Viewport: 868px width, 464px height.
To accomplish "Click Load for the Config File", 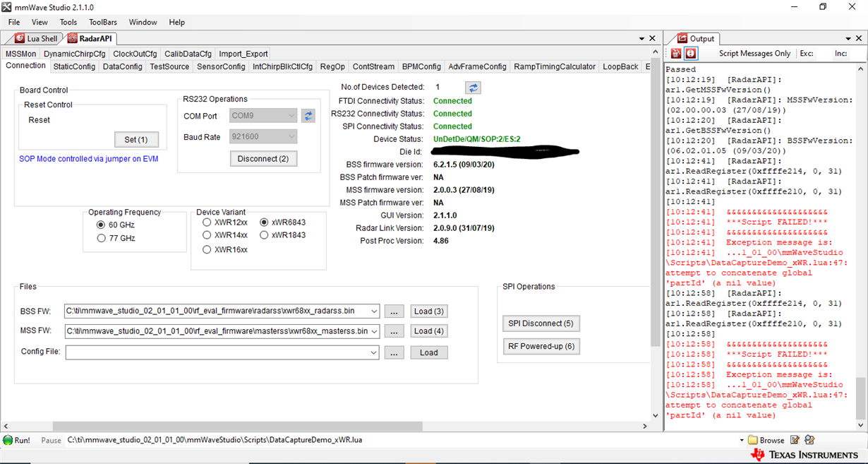I will [429, 352].
